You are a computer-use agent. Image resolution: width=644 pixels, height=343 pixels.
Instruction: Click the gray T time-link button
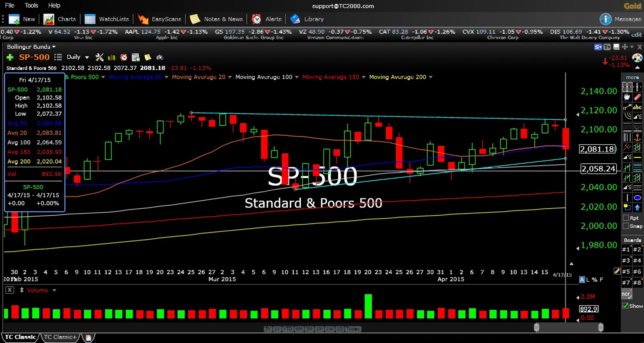tap(607, 47)
